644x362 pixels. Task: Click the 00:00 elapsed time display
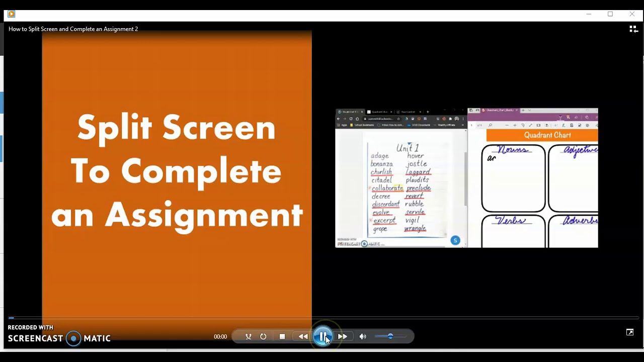point(220,337)
